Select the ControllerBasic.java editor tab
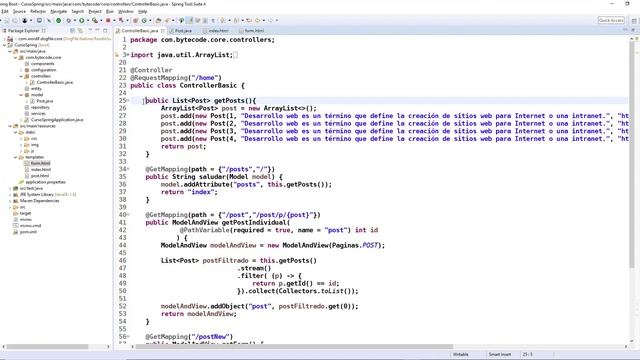Viewport: 640px width, 360px height. point(140,31)
